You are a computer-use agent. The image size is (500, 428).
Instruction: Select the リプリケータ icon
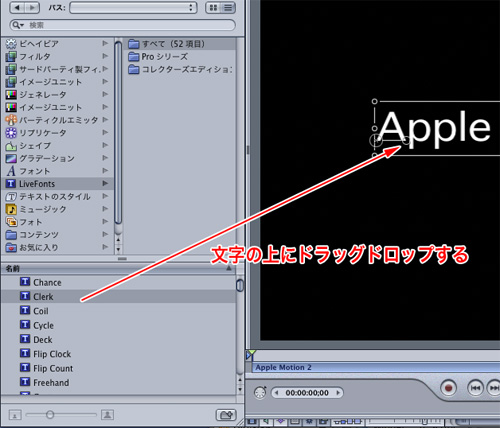click(11, 133)
